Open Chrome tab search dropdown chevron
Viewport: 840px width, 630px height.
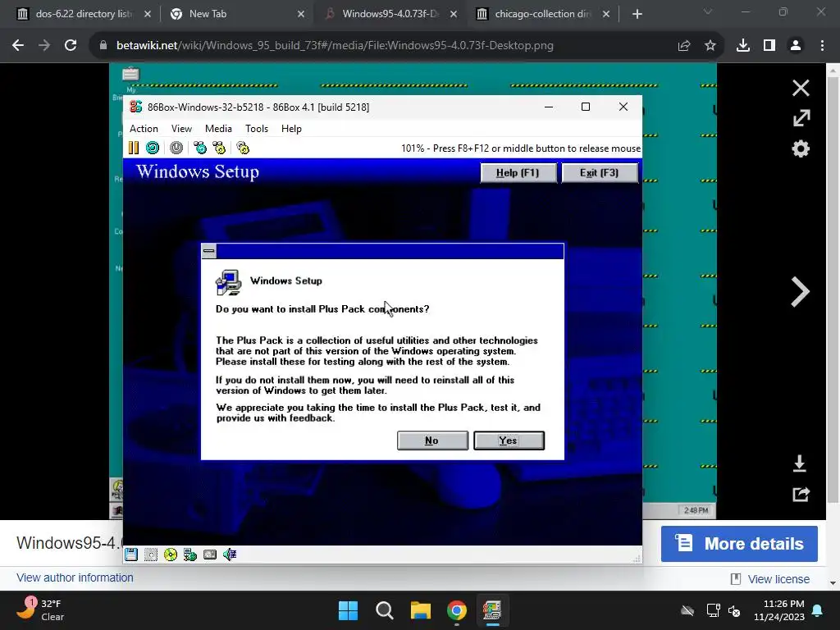coord(708,11)
